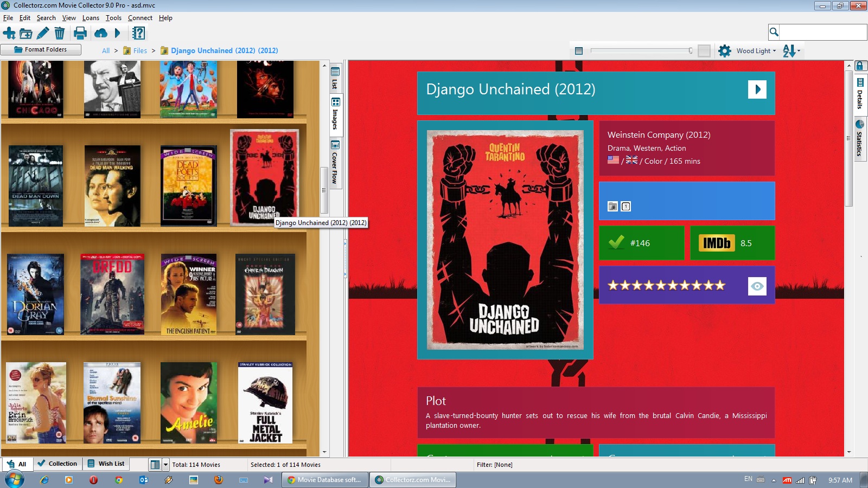Click the pencil Edit Movie icon
This screenshot has height=488, width=868.
[x=42, y=34]
